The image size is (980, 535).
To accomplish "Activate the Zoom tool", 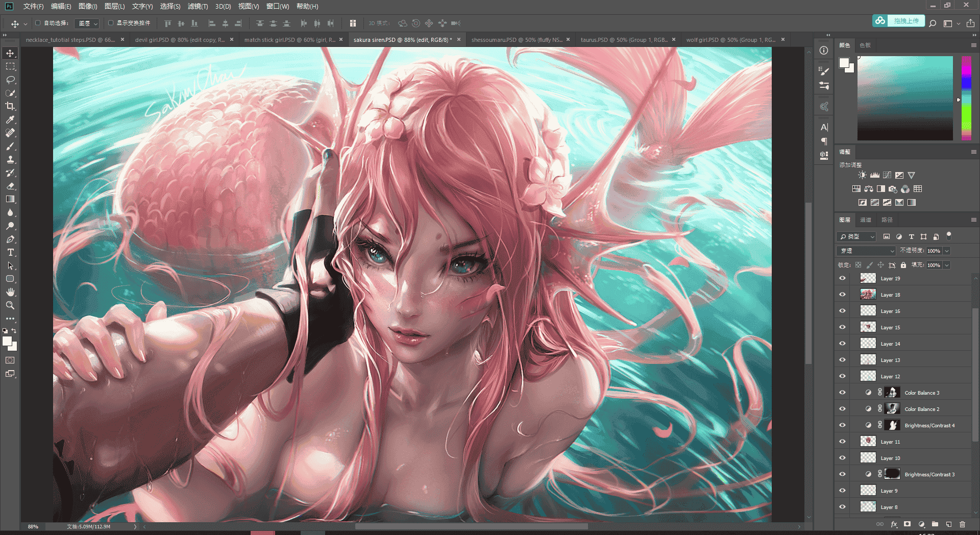I will (x=10, y=305).
